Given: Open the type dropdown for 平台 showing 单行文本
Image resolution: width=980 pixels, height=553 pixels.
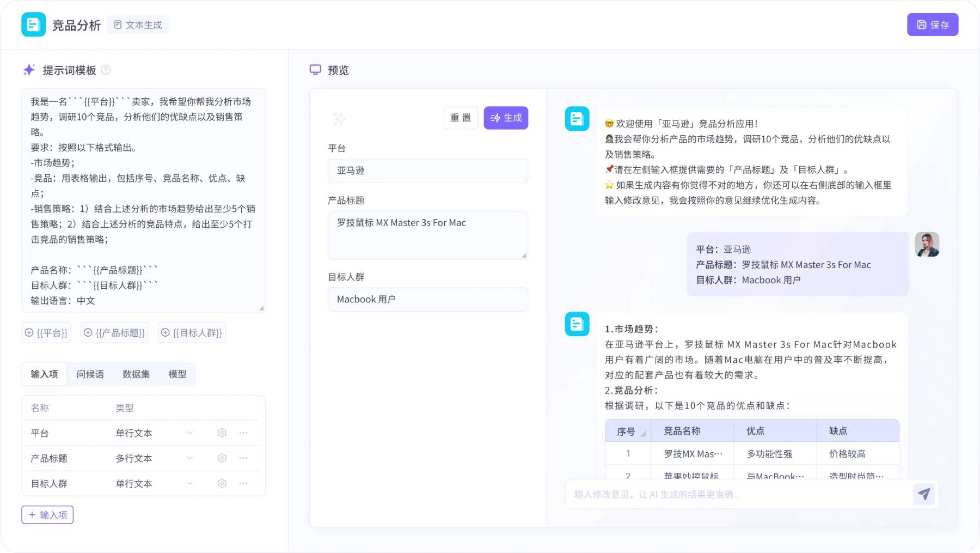Looking at the screenshot, I should coord(189,433).
